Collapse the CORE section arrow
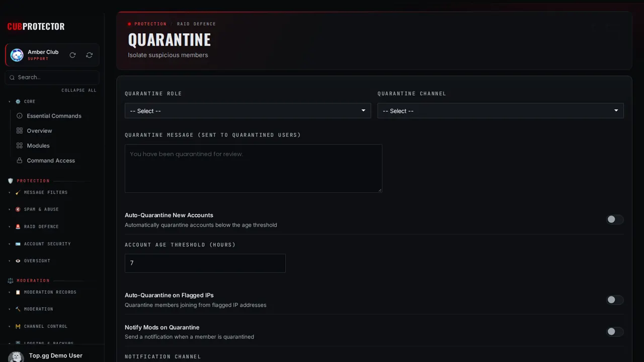 [9, 102]
